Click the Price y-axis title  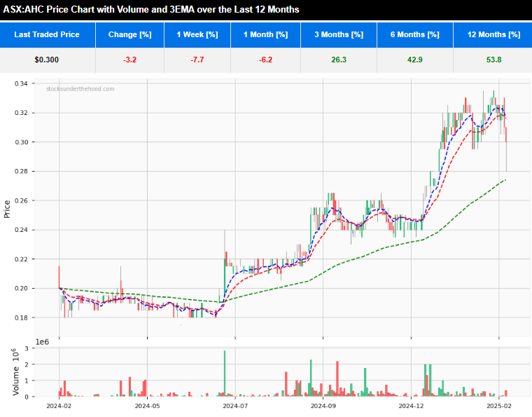(x=7, y=209)
